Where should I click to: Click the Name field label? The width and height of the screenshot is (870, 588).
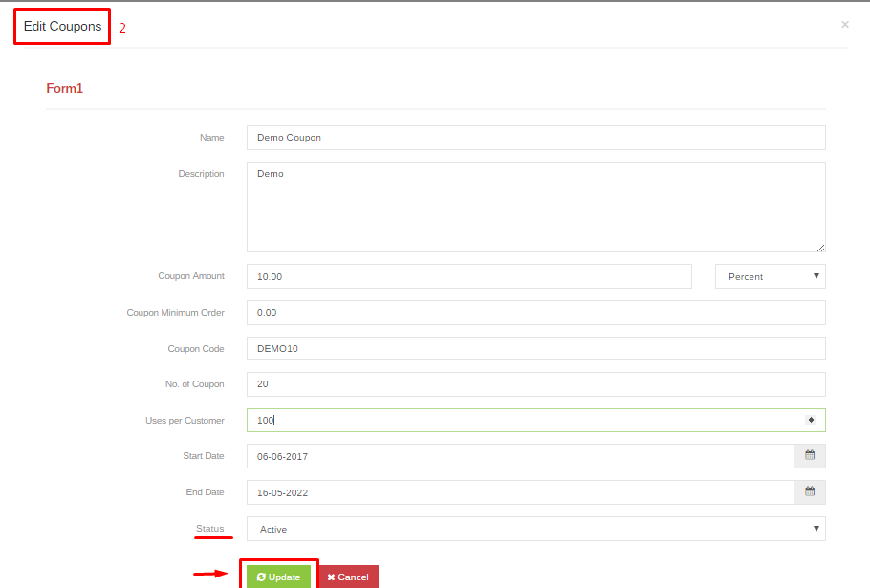[212, 137]
